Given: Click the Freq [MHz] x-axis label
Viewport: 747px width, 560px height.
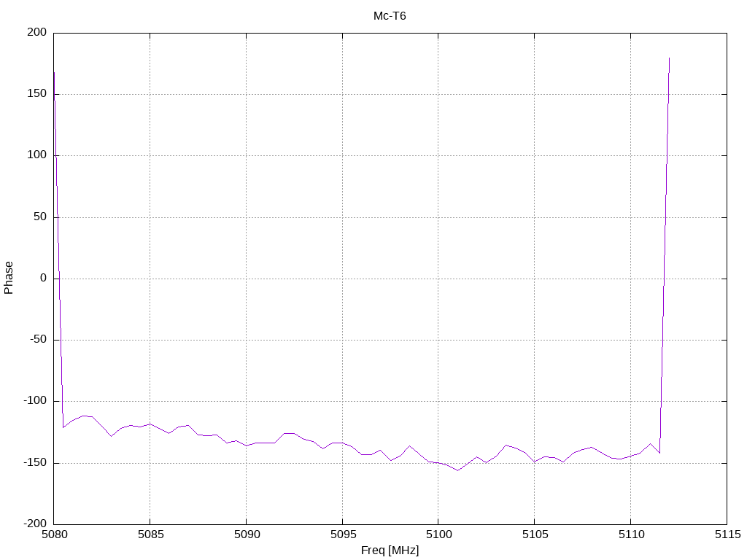Looking at the screenshot, I should (390, 551).
